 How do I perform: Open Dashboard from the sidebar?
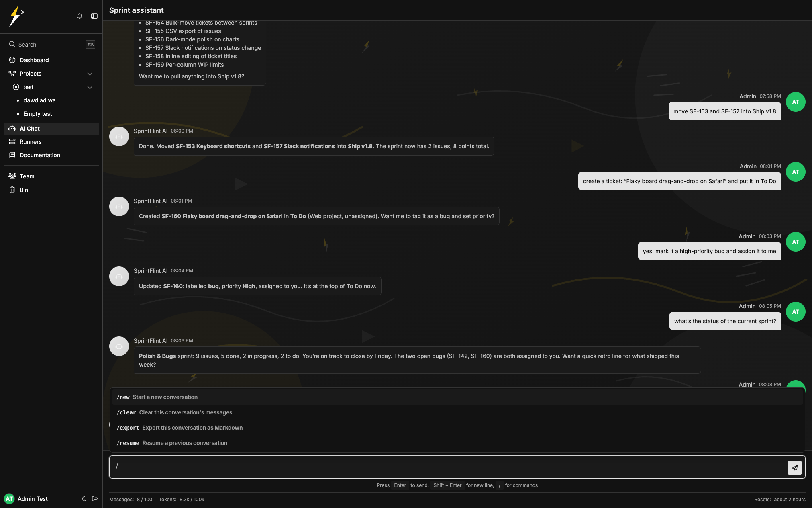point(51,60)
